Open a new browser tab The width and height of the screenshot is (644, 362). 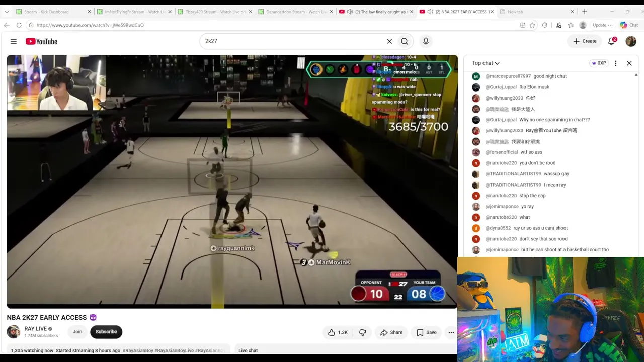(585, 12)
